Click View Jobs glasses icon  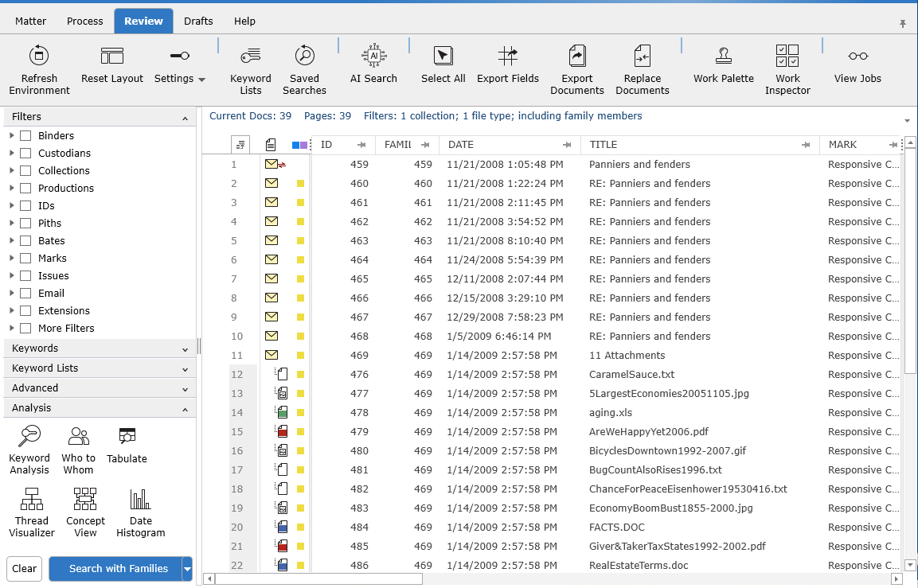coord(857,56)
